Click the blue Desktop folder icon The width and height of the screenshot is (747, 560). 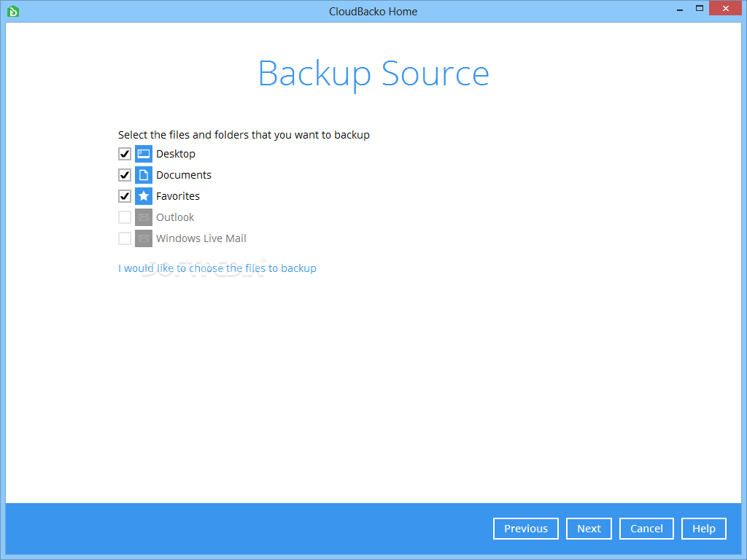click(144, 154)
